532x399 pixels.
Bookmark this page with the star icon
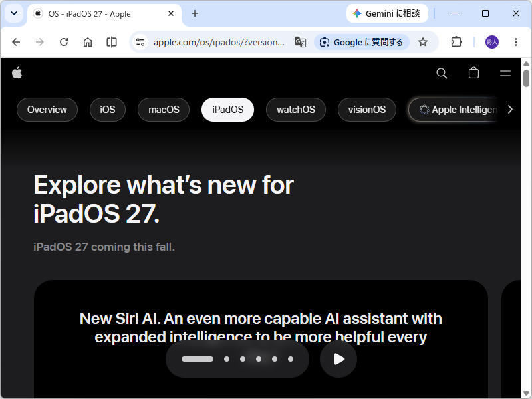(423, 42)
